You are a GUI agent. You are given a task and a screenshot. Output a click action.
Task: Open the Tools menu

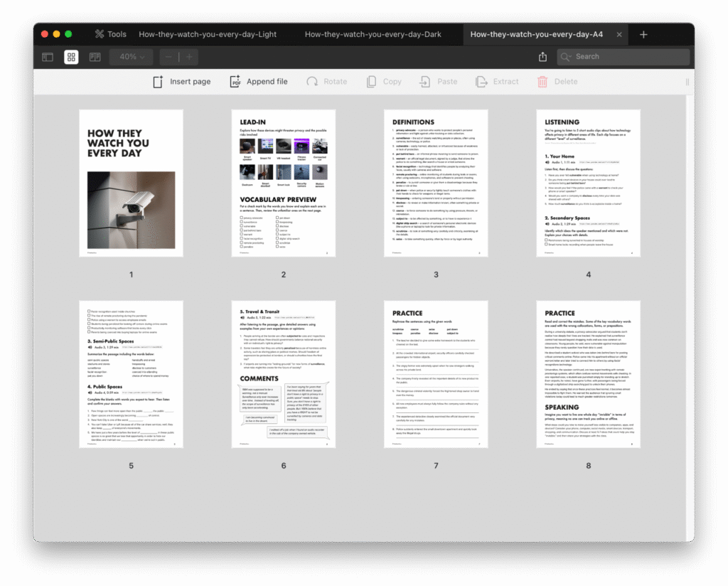click(110, 34)
